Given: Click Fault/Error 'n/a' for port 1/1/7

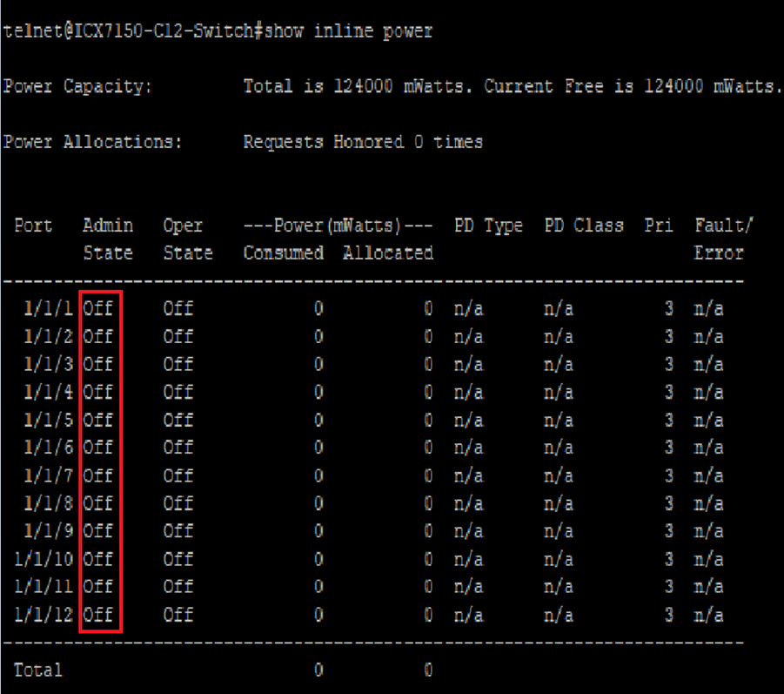Looking at the screenshot, I should pos(708,475).
